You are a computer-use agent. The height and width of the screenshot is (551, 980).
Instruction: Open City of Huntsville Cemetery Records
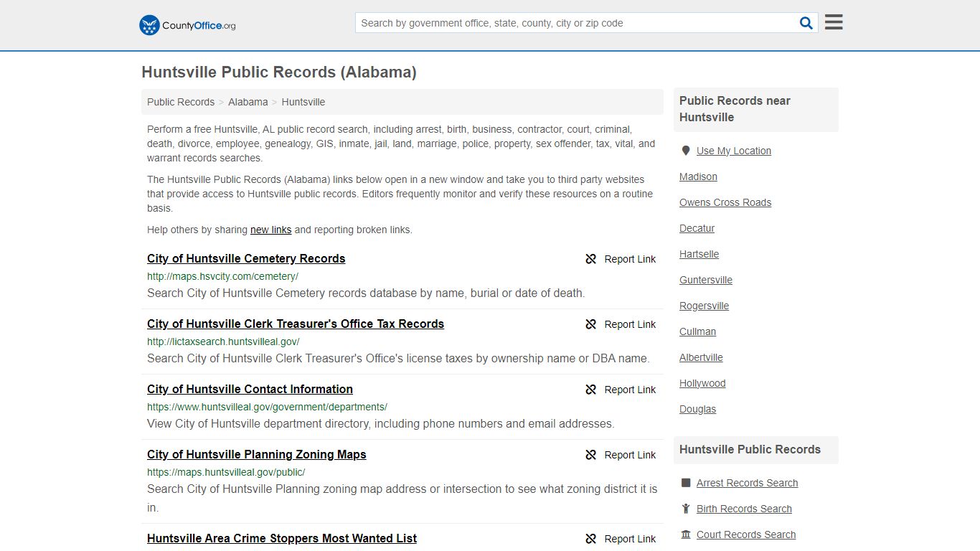coord(246,258)
